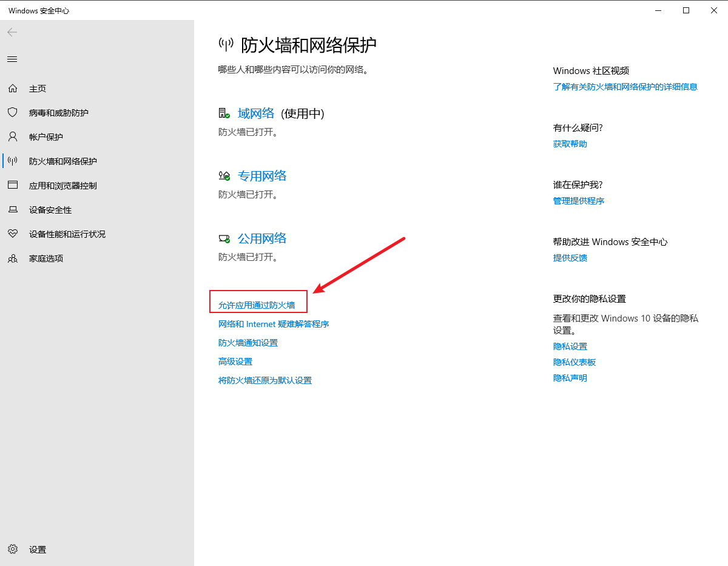This screenshot has height=566, width=728.
Task: Click the public network icon
Action: tap(224, 238)
